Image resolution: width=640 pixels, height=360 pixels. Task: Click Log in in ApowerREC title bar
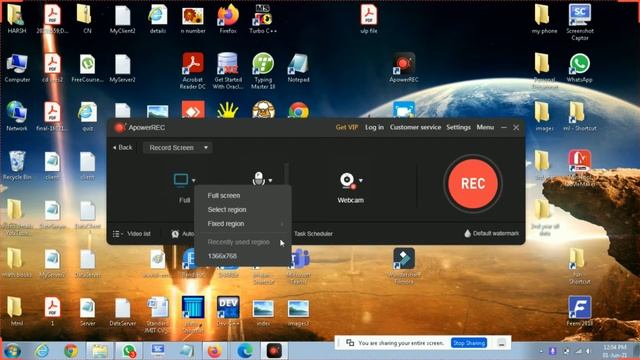[x=374, y=127]
